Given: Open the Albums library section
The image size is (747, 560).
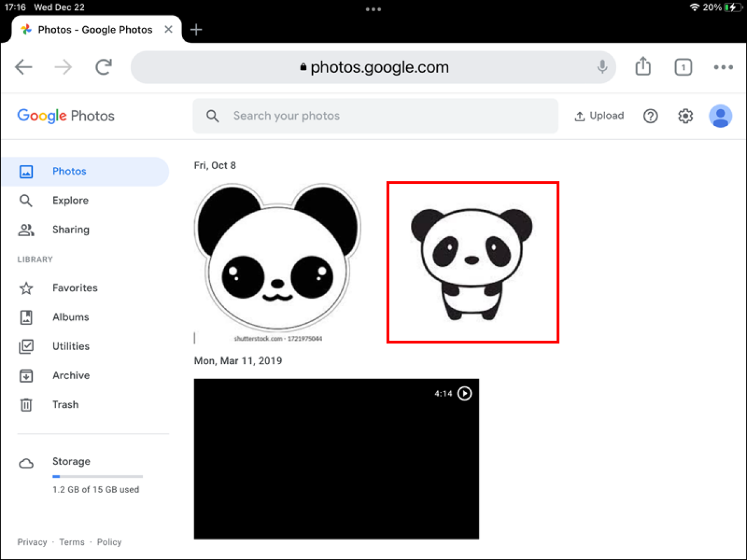Looking at the screenshot, I should pyautogui.click(x=70, y=317).
